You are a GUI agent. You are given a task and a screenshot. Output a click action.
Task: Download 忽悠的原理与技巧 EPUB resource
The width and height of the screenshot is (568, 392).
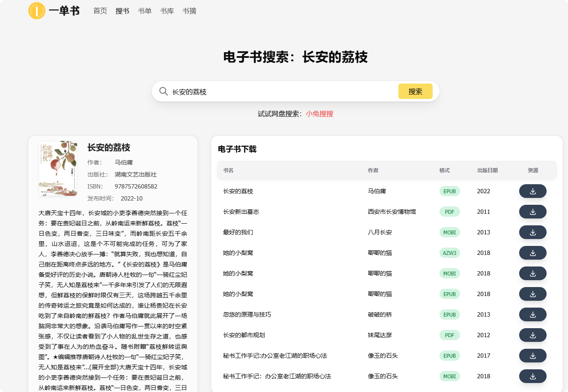point(532,314)
